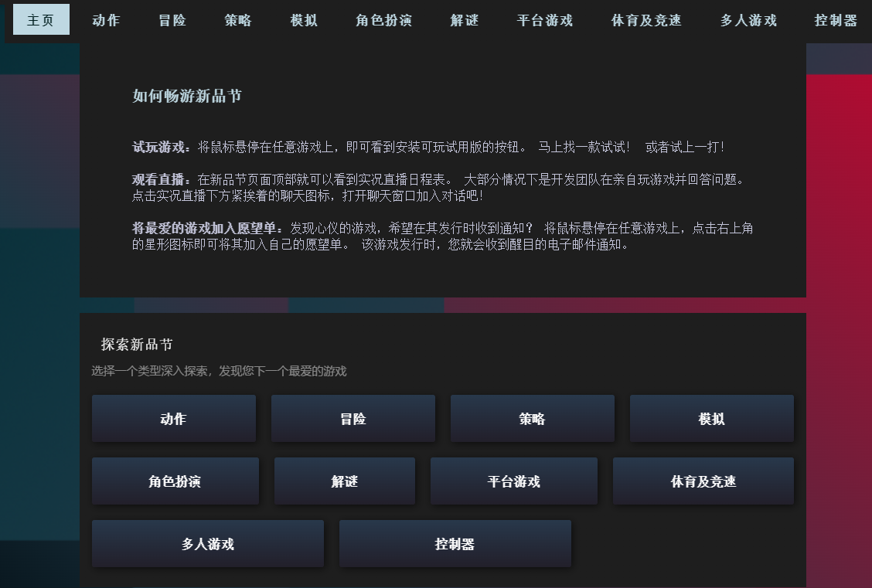Viewport: 872px width, 588px height.
Task: Open the 控制器 button in explore section
Action: pyautogui.click(x=455, y=544)
